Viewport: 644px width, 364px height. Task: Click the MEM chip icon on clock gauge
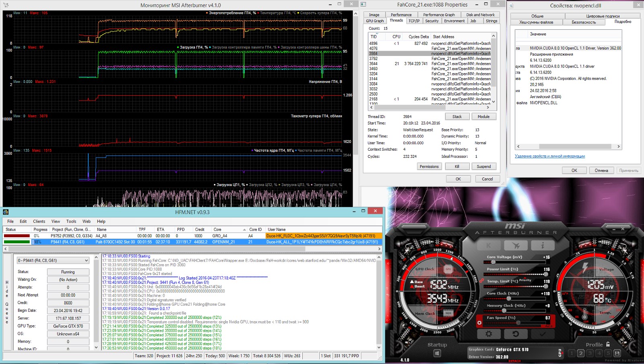448,313
